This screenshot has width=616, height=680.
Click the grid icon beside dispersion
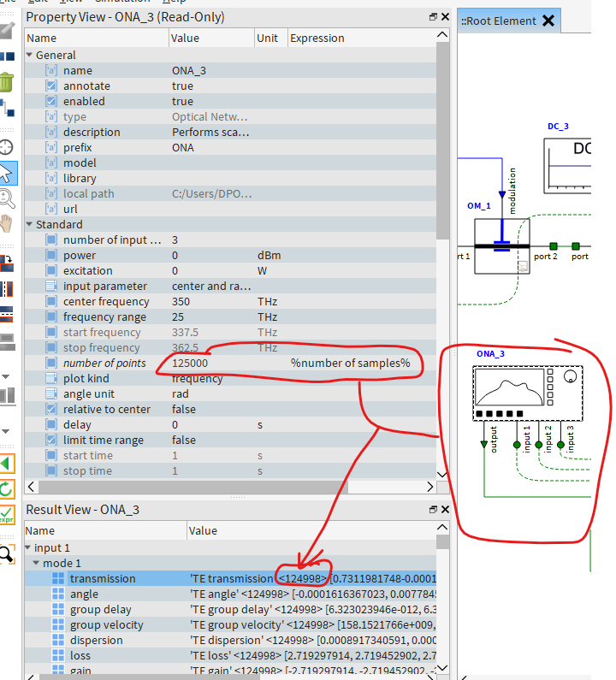(58, 640)
